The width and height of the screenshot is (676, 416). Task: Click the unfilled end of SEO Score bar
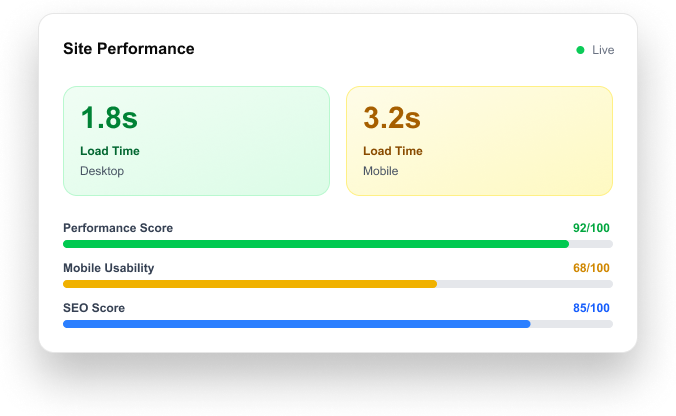pos(571,324)
